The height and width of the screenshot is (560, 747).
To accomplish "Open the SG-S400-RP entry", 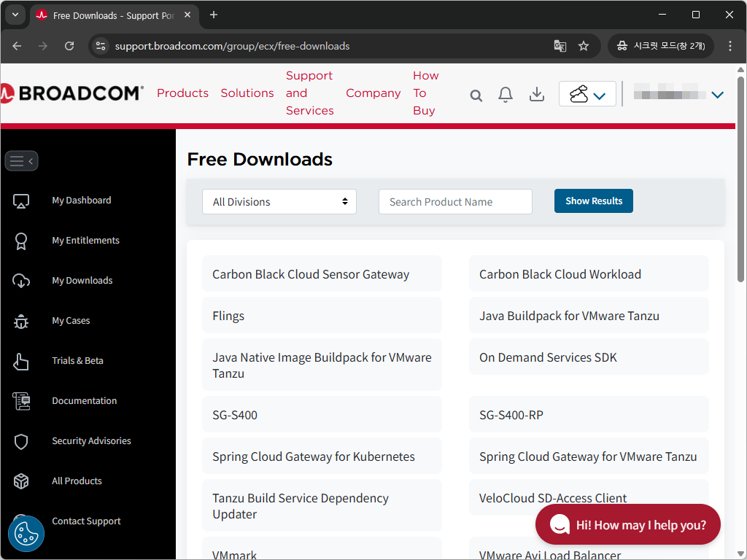I will tap(589, 414).
